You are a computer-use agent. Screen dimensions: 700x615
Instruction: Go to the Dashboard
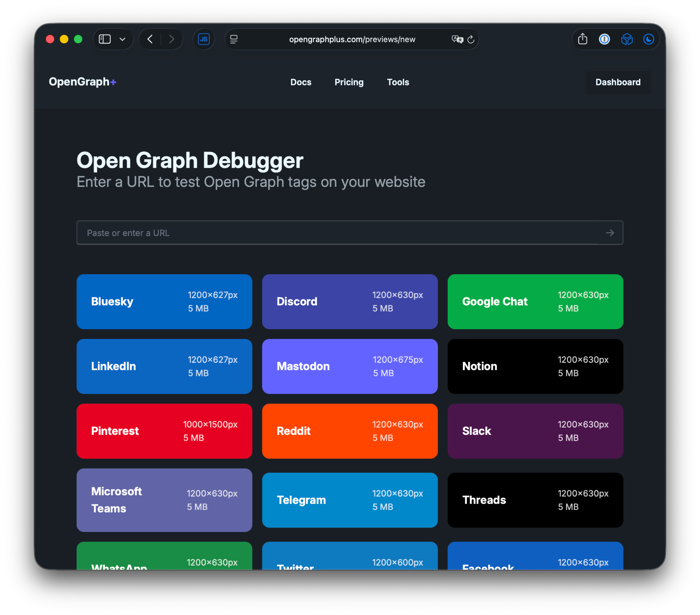618,82
